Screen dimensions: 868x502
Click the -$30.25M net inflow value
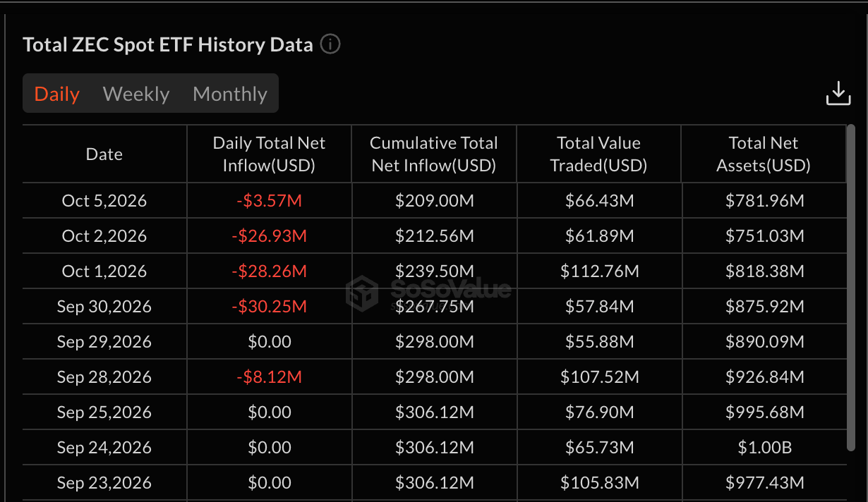[x=269, y=307]
